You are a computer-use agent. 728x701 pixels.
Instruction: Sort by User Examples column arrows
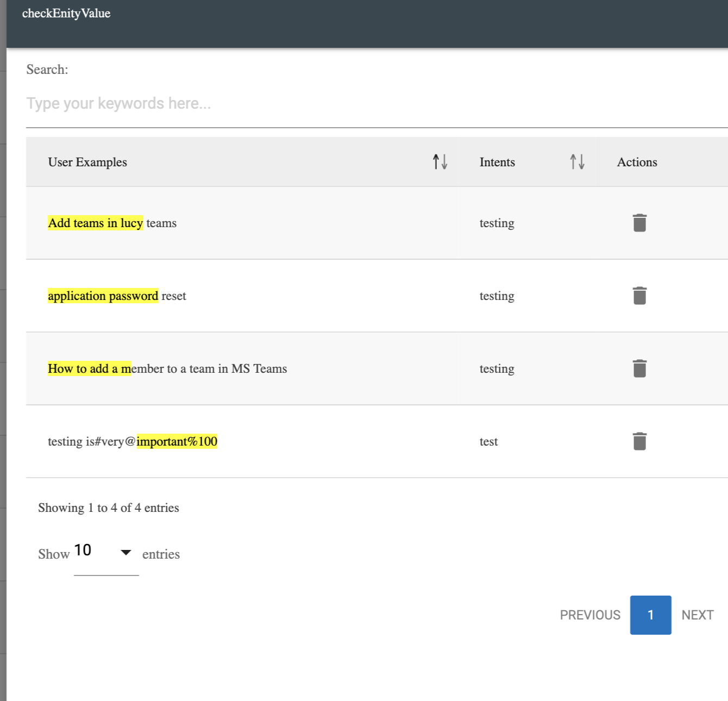440,162
